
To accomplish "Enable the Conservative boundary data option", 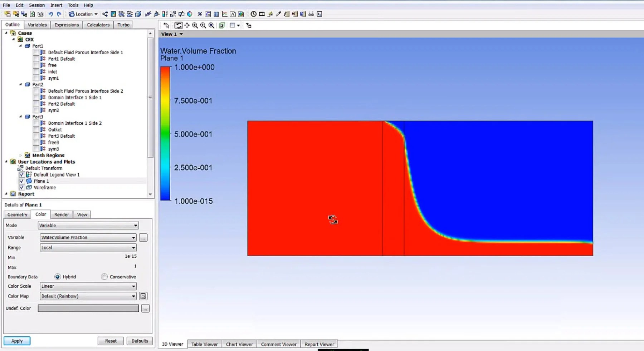I will tap(104, 276).
